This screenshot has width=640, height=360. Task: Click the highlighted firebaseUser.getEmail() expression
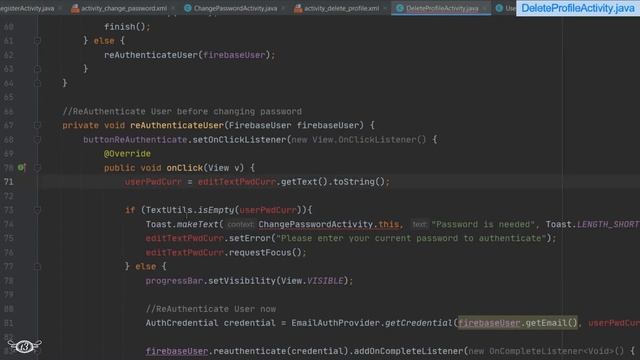[518, 323]
